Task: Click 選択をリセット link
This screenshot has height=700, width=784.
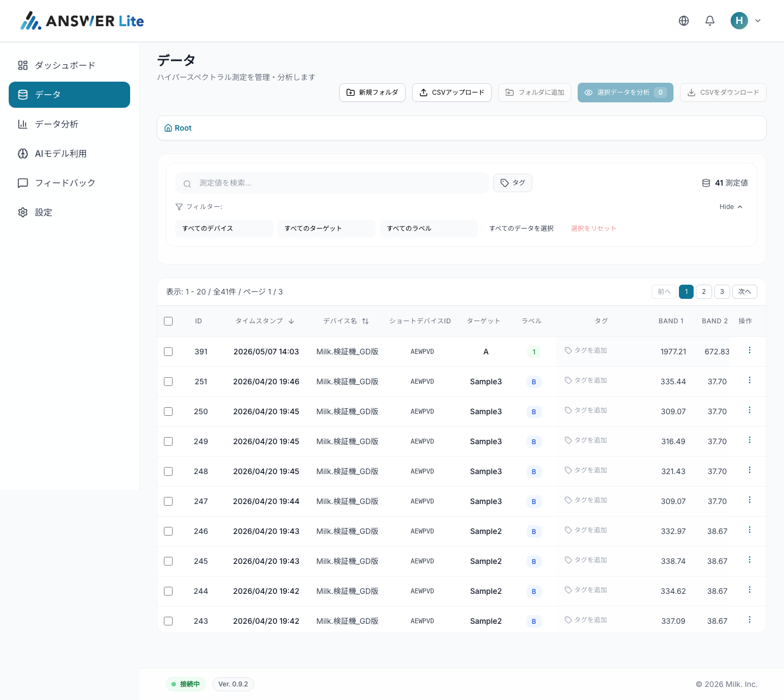Action: click(593, 229)
